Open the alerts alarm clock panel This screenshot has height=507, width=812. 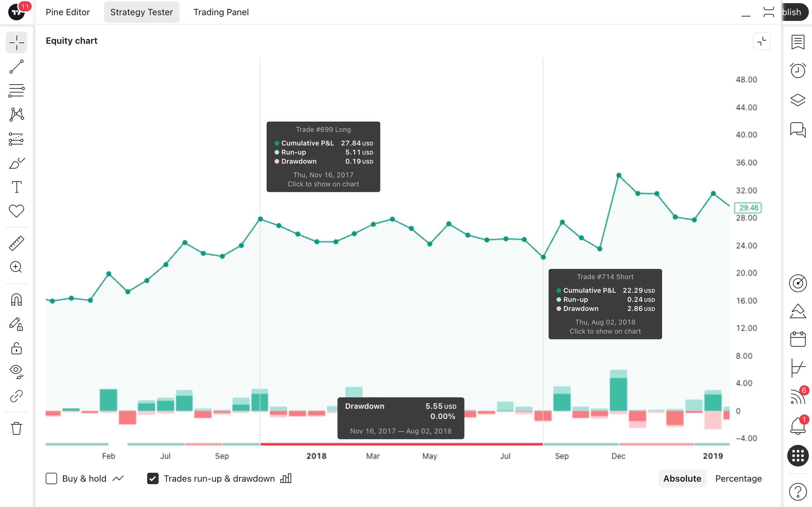(798, 70)
